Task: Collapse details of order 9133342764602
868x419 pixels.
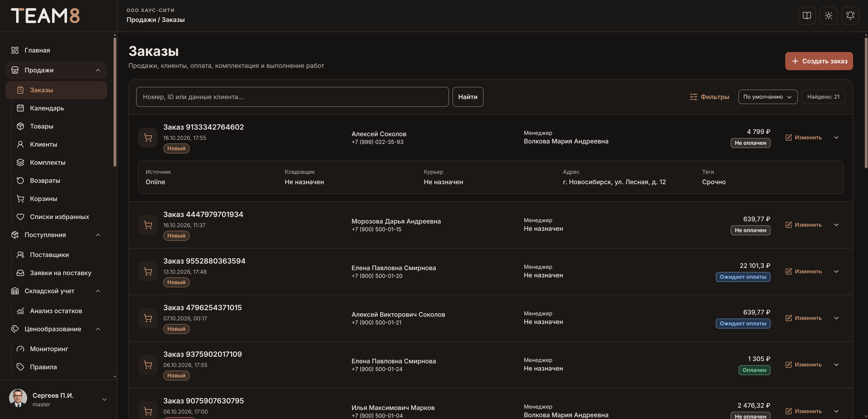Action: click(x=836, y=138)
